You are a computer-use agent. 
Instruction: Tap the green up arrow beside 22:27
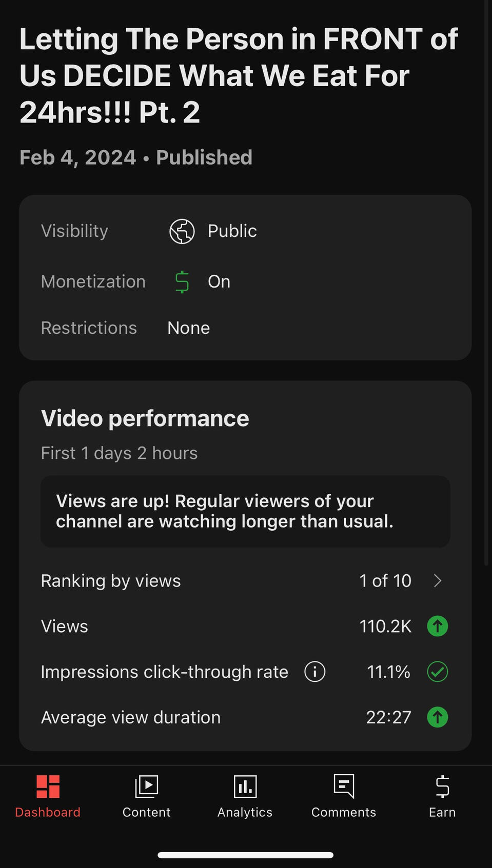[x=438, y=717]
